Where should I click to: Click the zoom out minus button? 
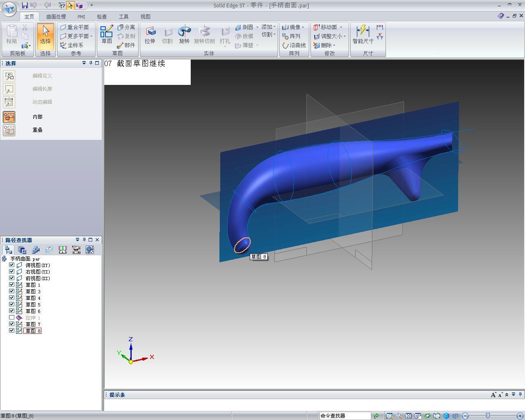click(465, 416)
